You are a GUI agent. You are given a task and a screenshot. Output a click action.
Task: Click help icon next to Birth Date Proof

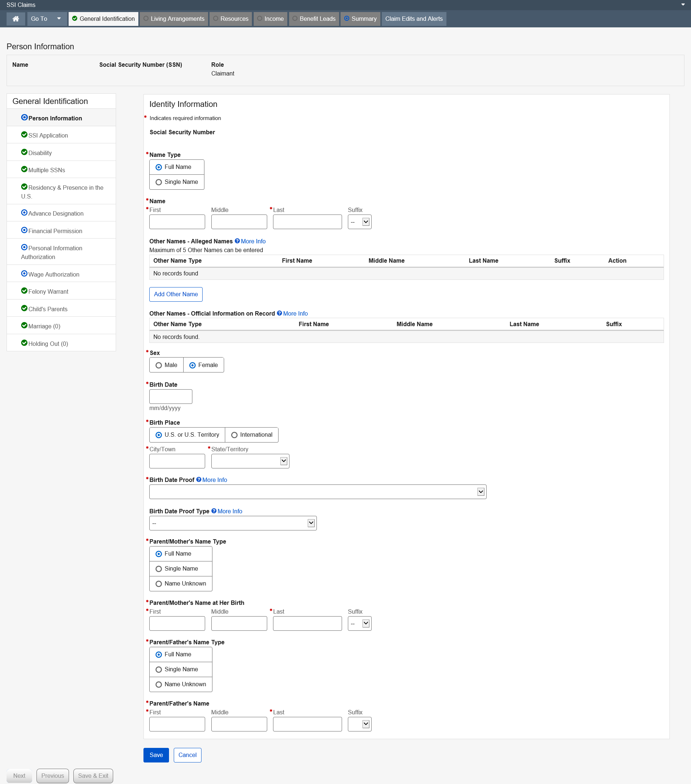pyautogui.click(x=199, y=479)
